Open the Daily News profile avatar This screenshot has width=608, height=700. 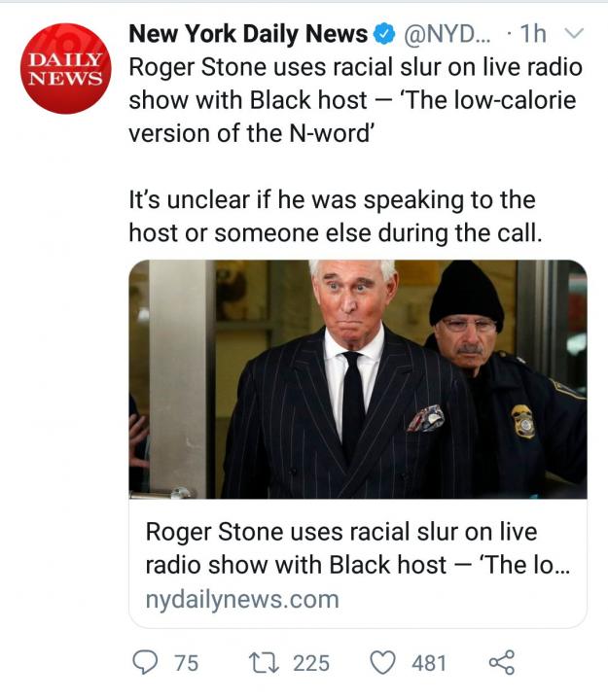[66, 68]
